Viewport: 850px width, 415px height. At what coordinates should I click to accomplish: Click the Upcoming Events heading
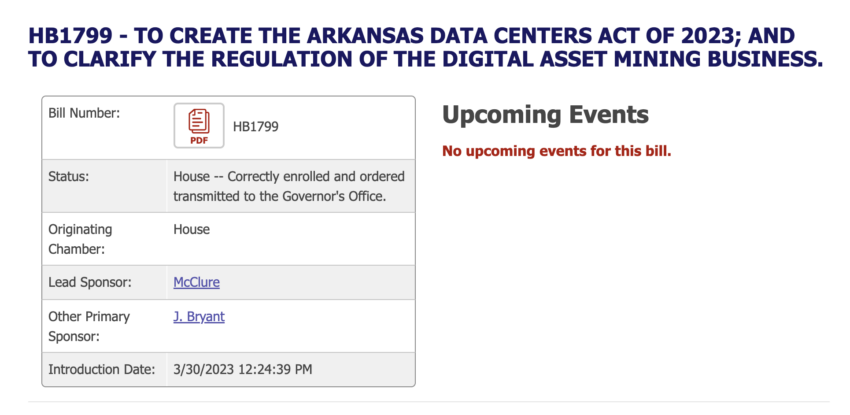(x=545, y=115)
